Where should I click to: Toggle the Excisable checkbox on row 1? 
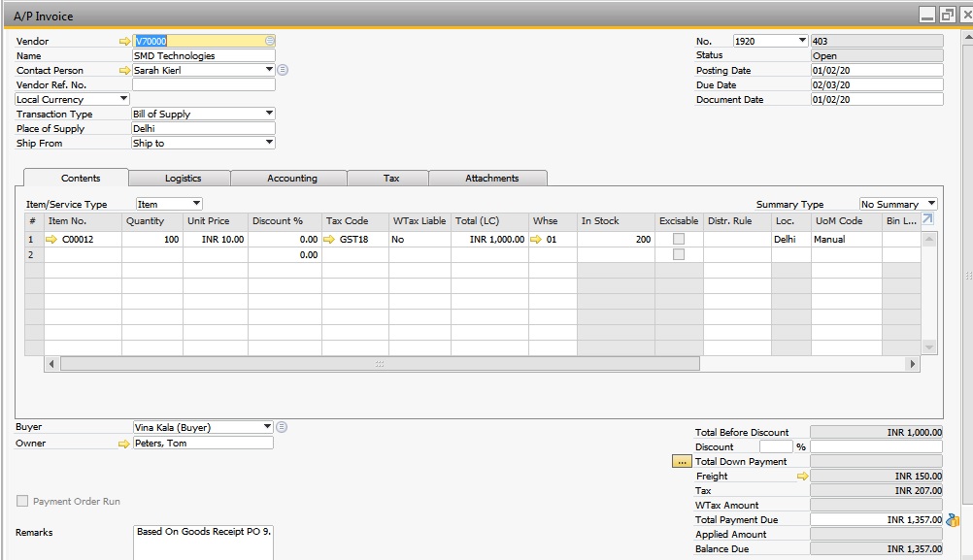[679, 239]
